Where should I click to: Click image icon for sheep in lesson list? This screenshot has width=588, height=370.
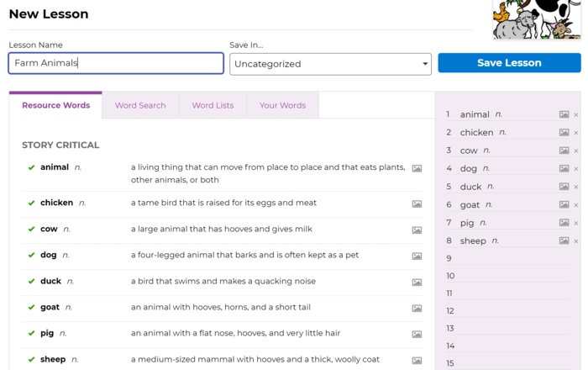(564, 240)
